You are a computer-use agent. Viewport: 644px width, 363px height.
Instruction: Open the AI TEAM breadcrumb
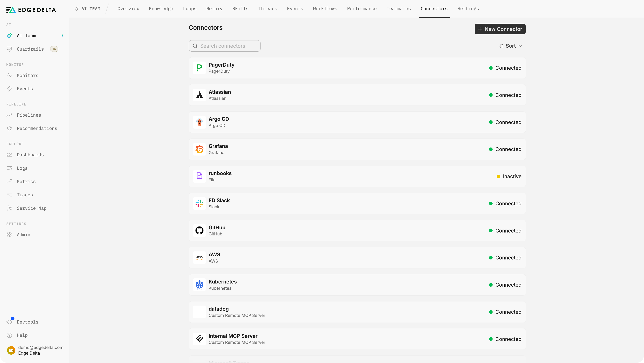87,9
